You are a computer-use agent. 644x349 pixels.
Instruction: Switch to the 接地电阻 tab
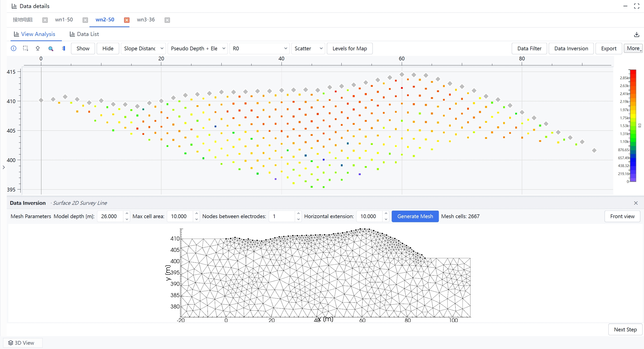23,20
